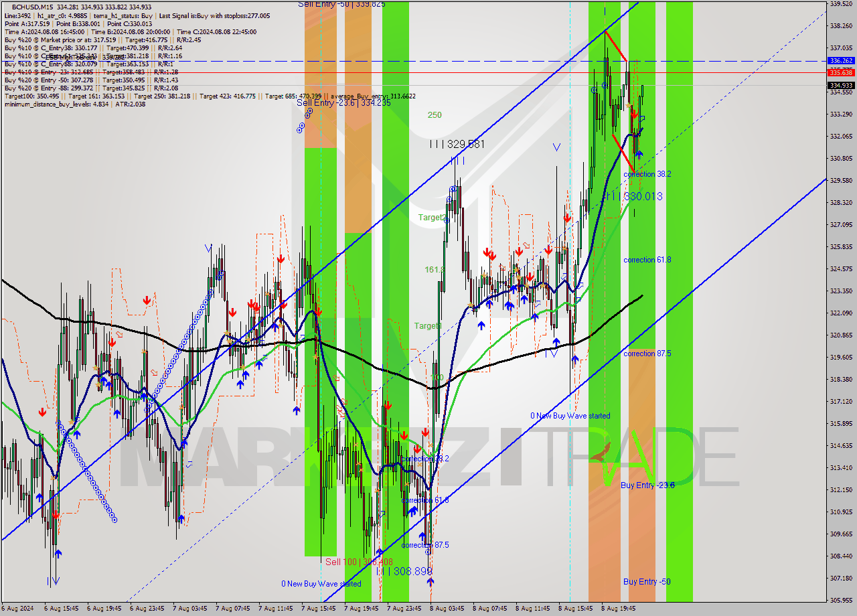The height and width of the screenshot is (616, 857).
Task: Click the 314.635 price axis label
Action: 841,446
